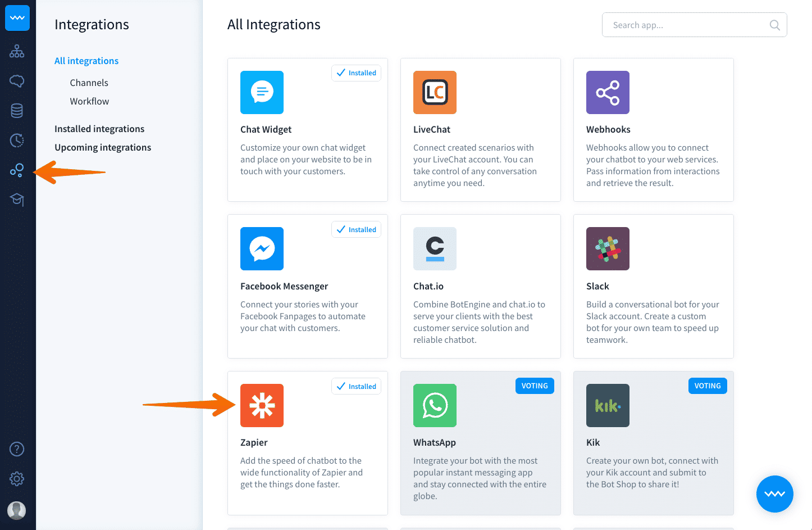The width and height of the screenshot is (812, 530).
Task: Click 'Integrate your bot with the most' description
Action: coord(480,478)
